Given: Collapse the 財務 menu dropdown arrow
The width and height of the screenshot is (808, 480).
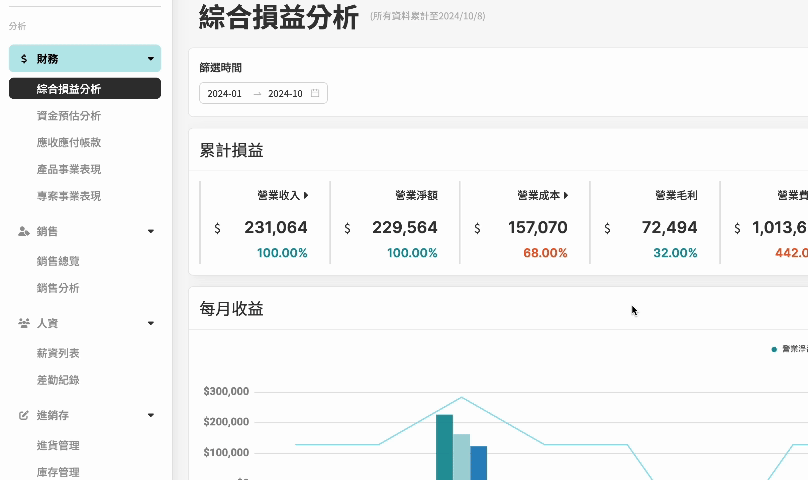Looking at the screenshot, I should pos(150,59).
